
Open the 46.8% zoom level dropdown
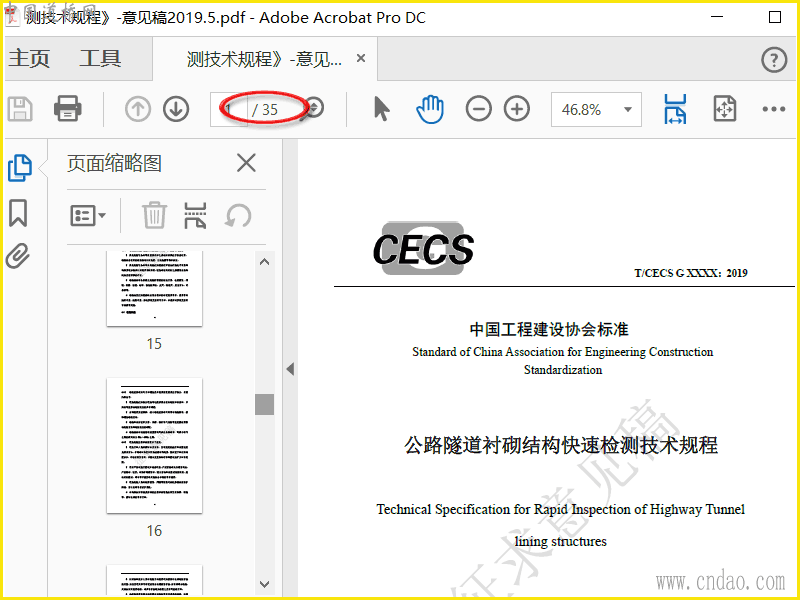596,109
